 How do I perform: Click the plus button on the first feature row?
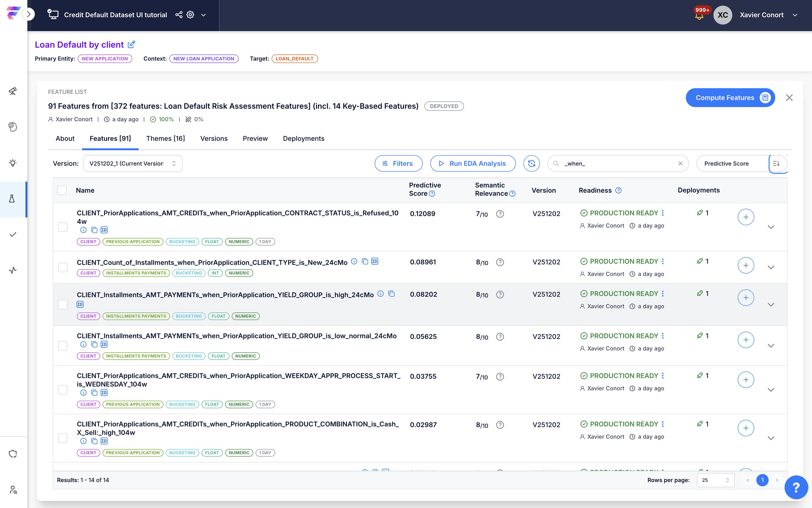point(746,217)
